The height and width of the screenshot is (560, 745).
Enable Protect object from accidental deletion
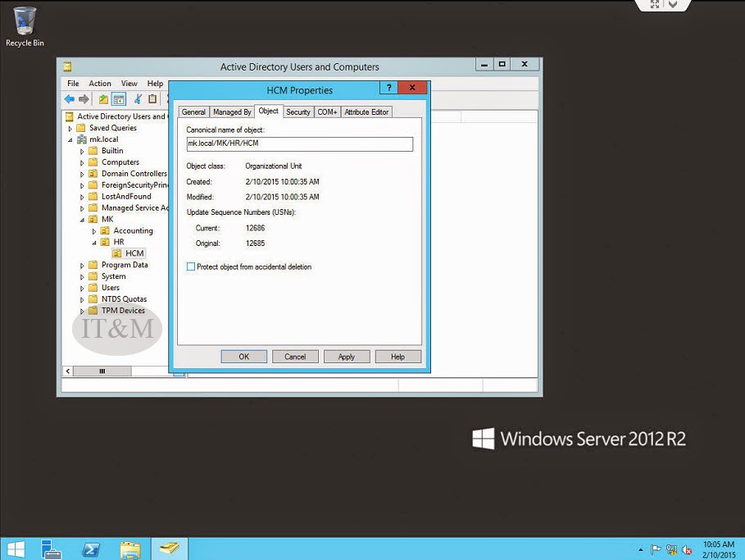[x=190, y=266]
